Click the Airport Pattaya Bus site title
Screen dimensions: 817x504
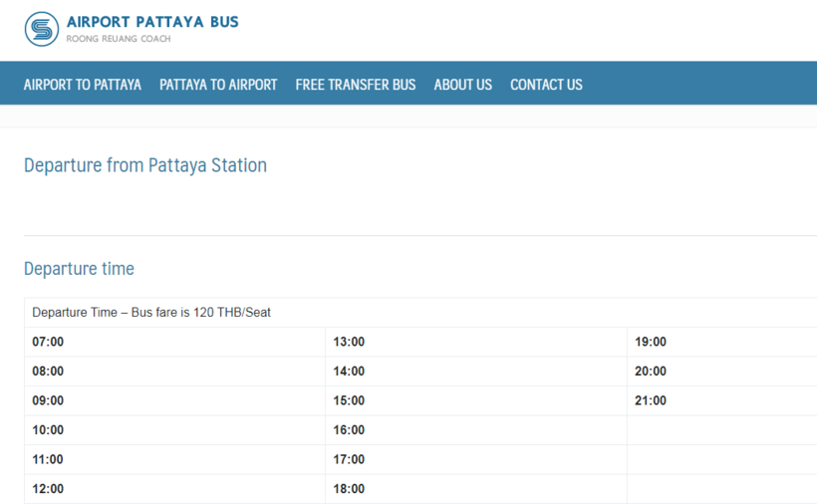click(x=152, y=22)
